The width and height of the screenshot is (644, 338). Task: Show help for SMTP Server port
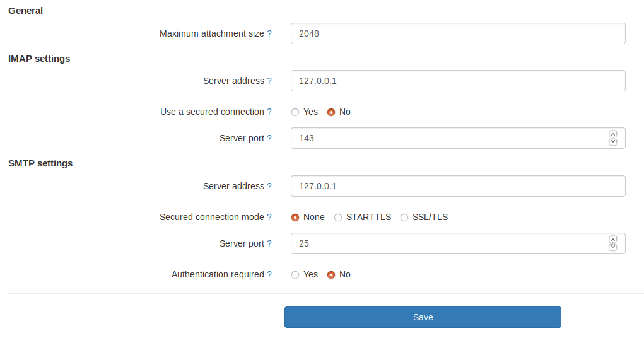coord(269,243)
